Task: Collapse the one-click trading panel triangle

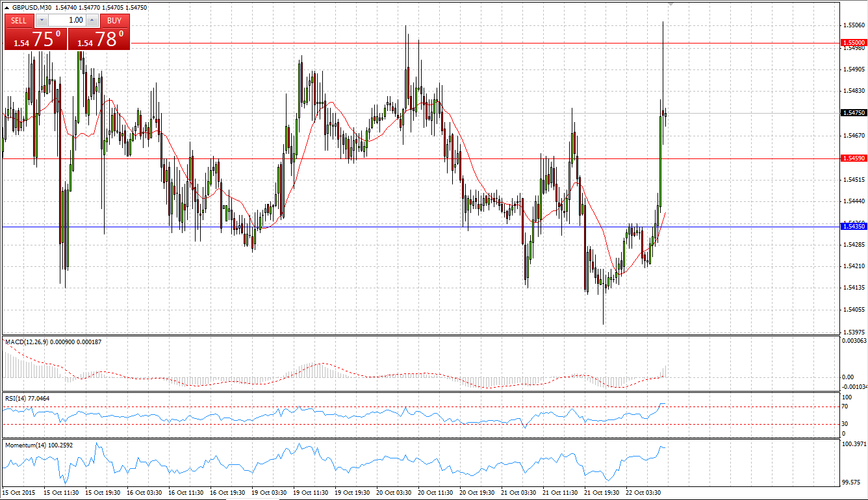Action: point(7,8)
